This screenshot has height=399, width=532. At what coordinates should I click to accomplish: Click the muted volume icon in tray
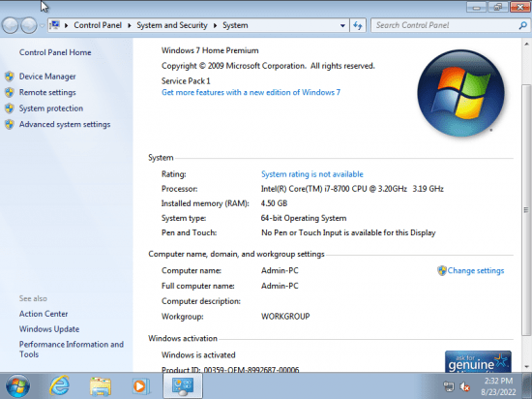click(x=464, y=386)
